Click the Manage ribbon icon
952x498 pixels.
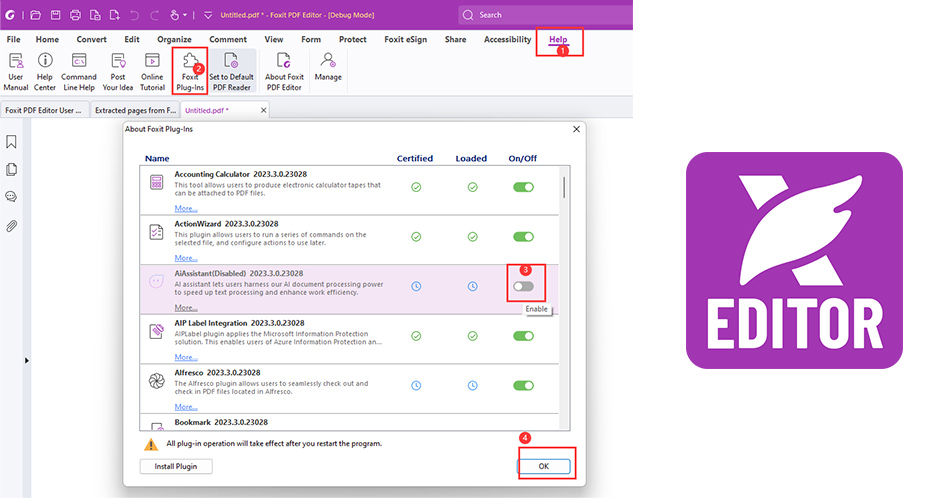click(328, 67)
